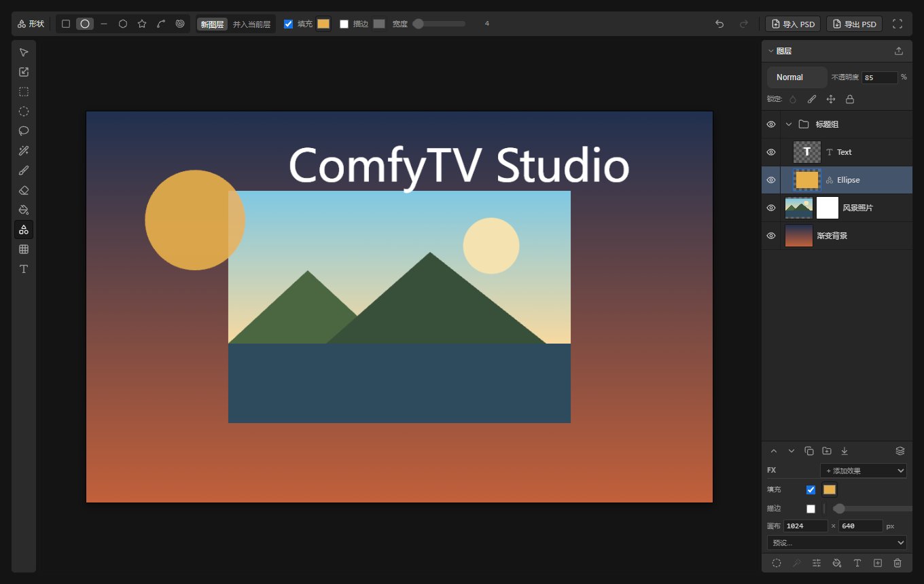
Task: Click 导出 PSD button
Action: point(854,24)
